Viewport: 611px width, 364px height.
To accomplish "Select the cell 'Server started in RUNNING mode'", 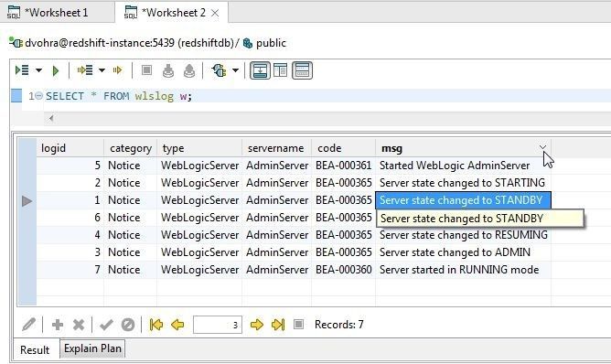I will [x=464, y=270].
